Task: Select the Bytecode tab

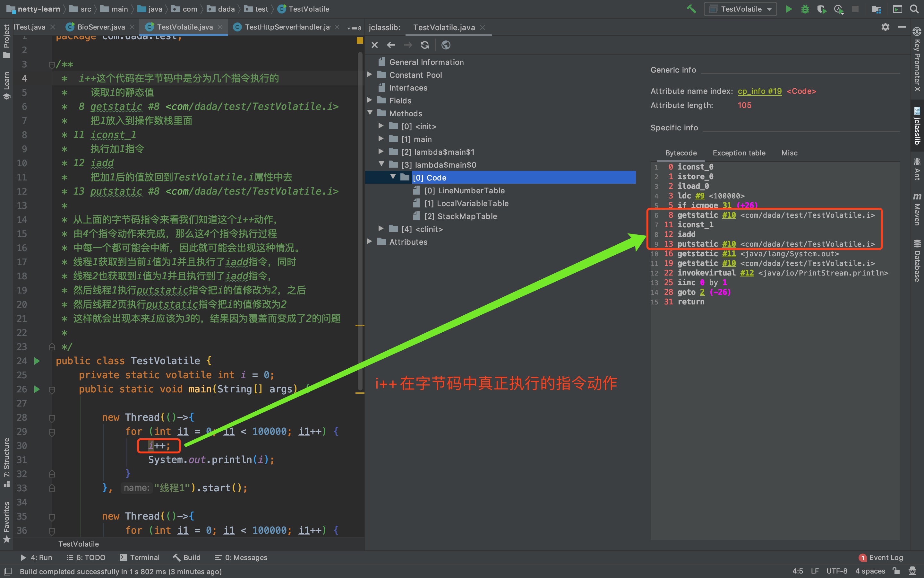Action: point(681,153)
